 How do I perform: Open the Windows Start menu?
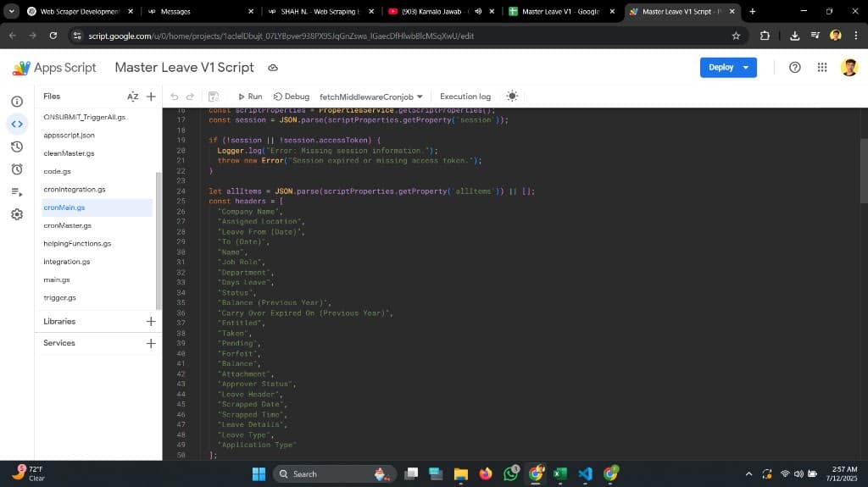[259, 474]
